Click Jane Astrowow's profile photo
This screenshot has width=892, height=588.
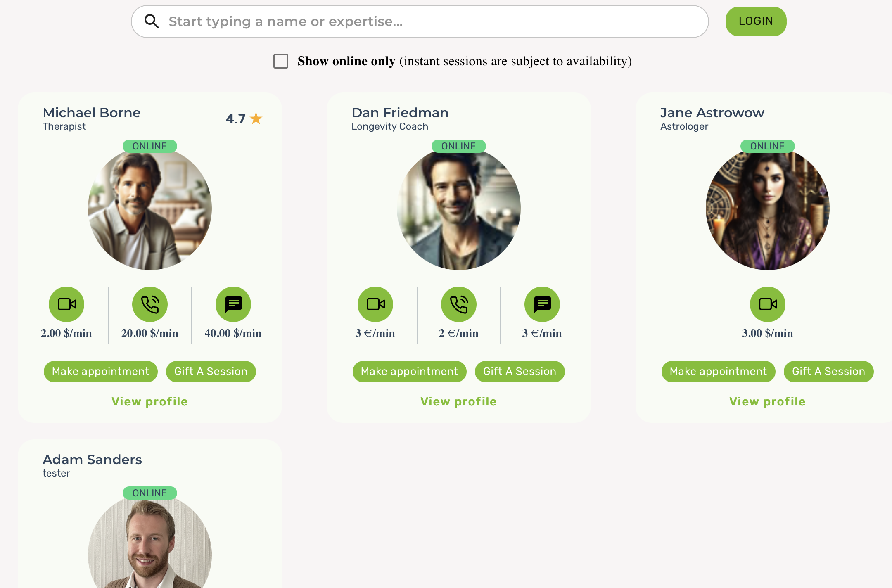click(x=768, y=209)
